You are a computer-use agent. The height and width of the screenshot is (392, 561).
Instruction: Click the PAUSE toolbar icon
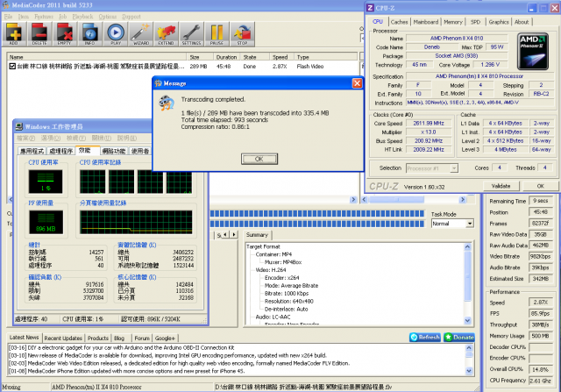pyautogui.click(x=217, y=34)
